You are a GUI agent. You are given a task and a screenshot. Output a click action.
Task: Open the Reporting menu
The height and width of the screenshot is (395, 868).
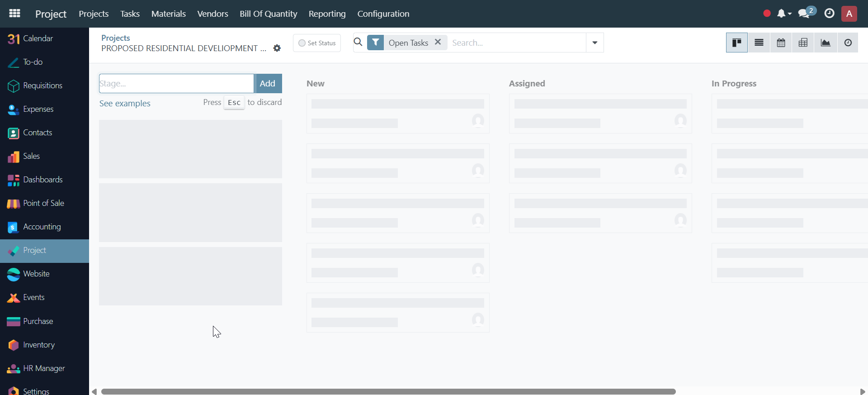(327, 14)
